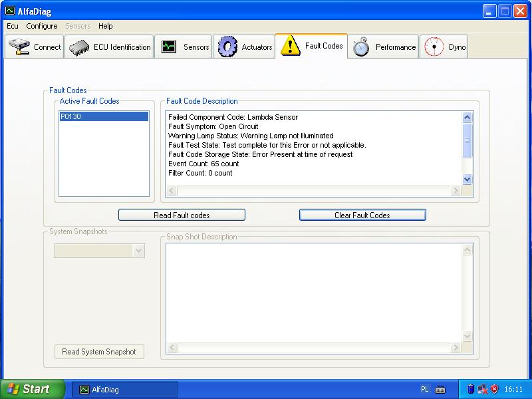Click the Performance stopwatch icon
The height and width of the screenshot is (399, 532).
point(361,47)
